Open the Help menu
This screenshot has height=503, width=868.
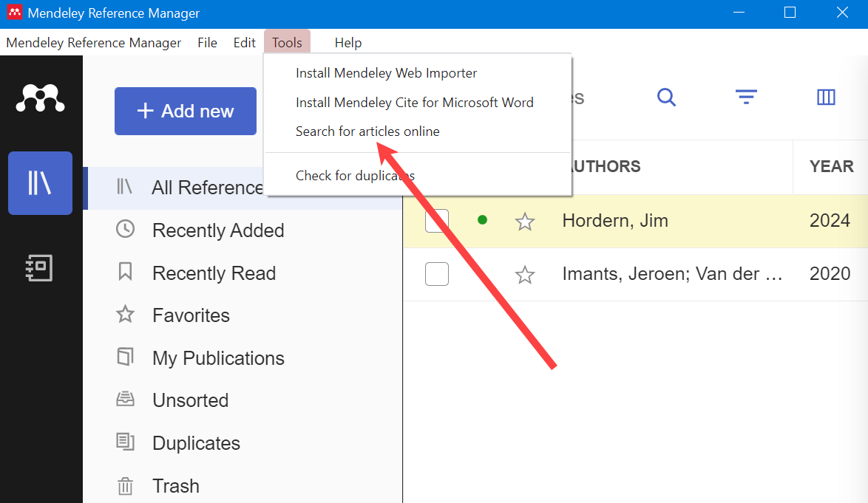347,42
